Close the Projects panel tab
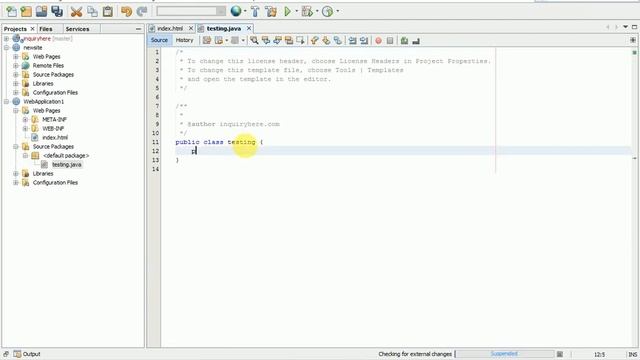 [x=33, y=29]
